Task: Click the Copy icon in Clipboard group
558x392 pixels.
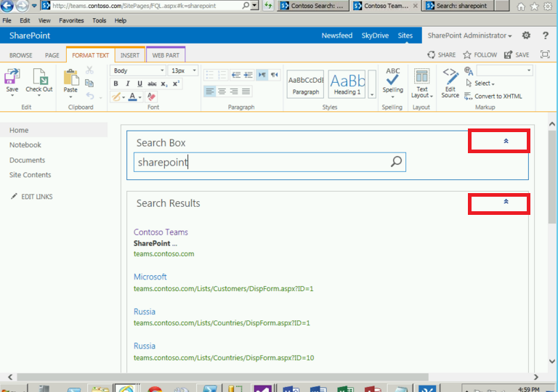Action: 89,83
